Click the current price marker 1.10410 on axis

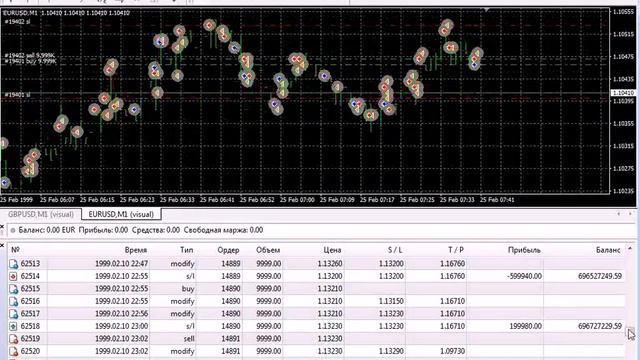click(623, 93)
